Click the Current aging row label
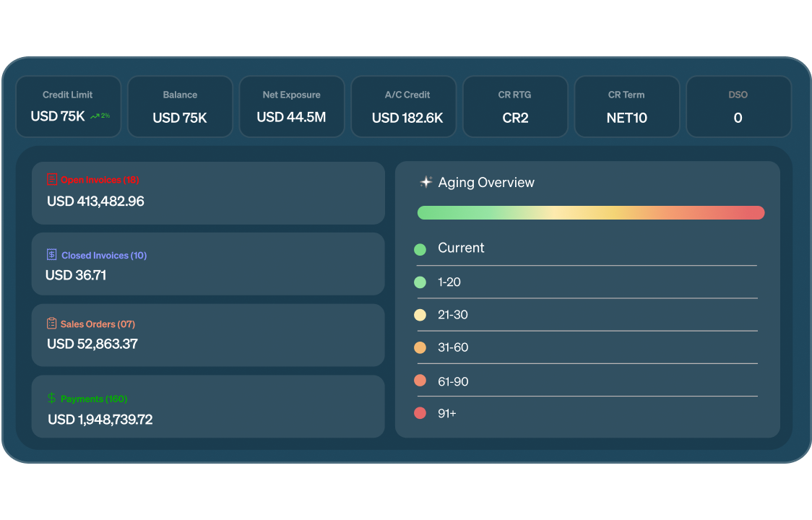Viewport: 812px width, 520px height. [461, 248]
